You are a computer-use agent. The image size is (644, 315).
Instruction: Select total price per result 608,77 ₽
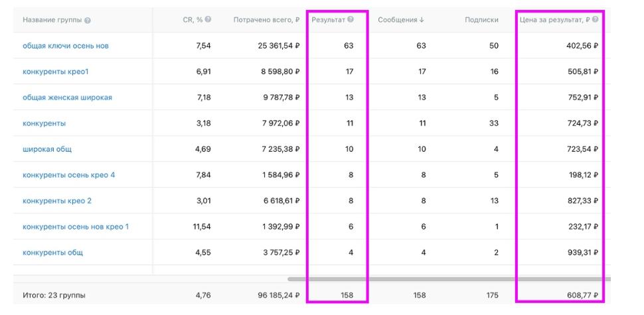coord(582,295)
